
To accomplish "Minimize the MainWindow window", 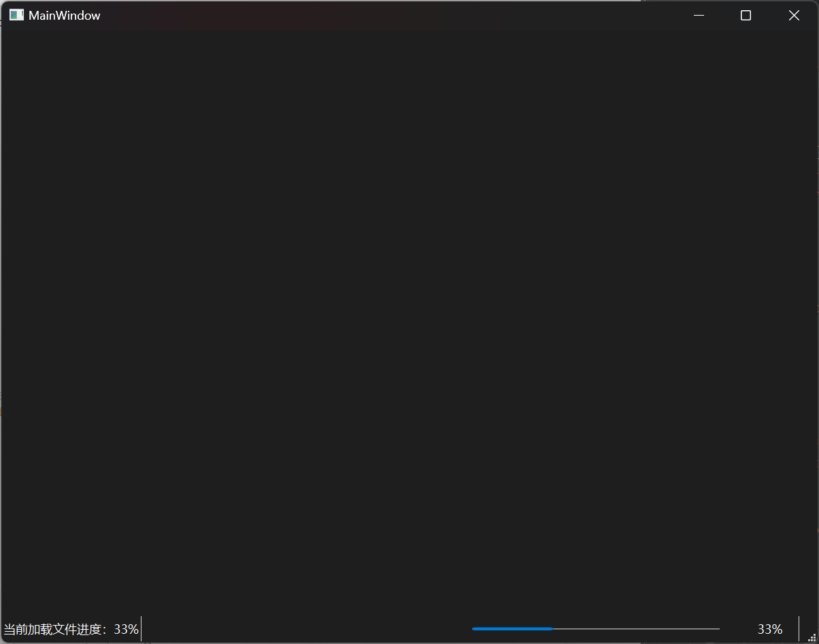I will [x=699, y=15].
